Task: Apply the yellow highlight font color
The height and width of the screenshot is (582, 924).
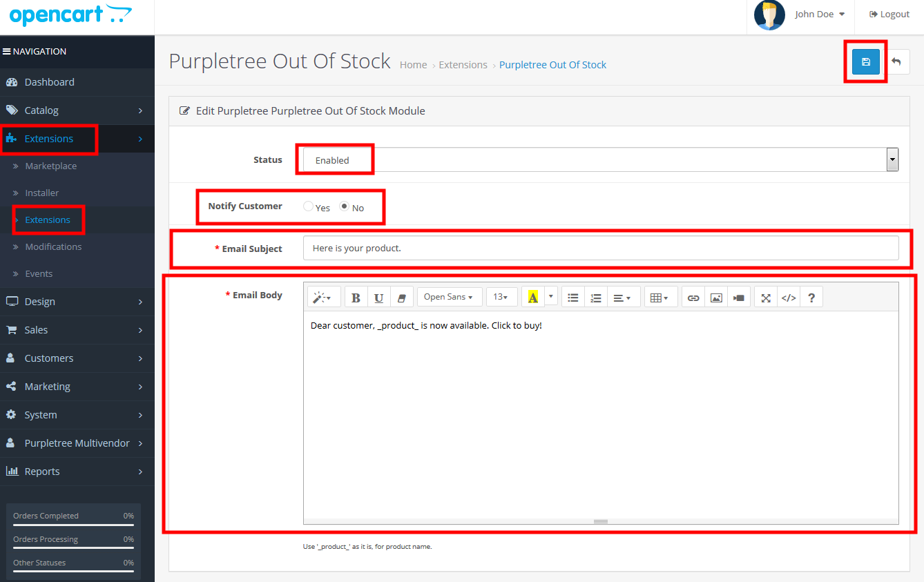Action: [x=532, y=298]
